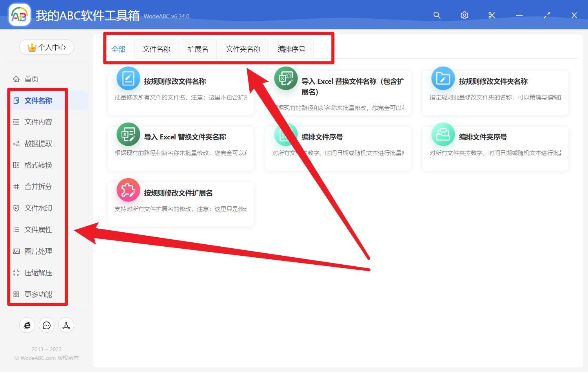Click the share network icon at sidebar bottom
The image size is (588, 372).
pyautogui.click(x=66, y=325)
